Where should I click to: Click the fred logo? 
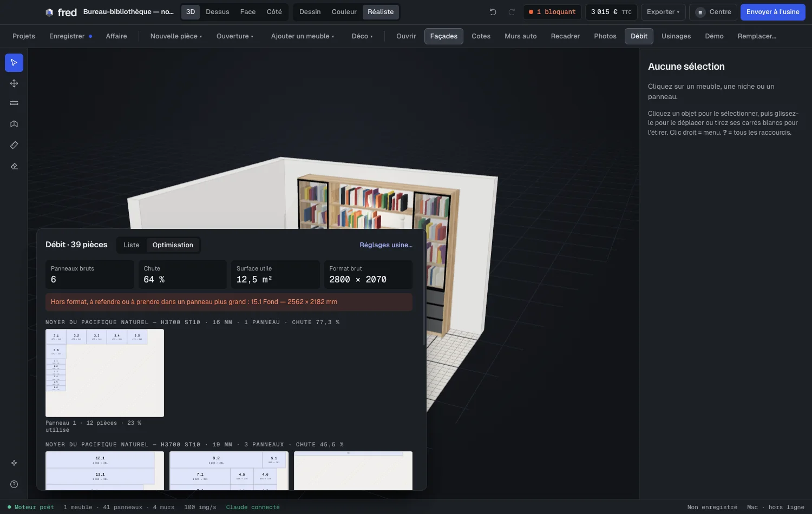[x=61, y=12]
